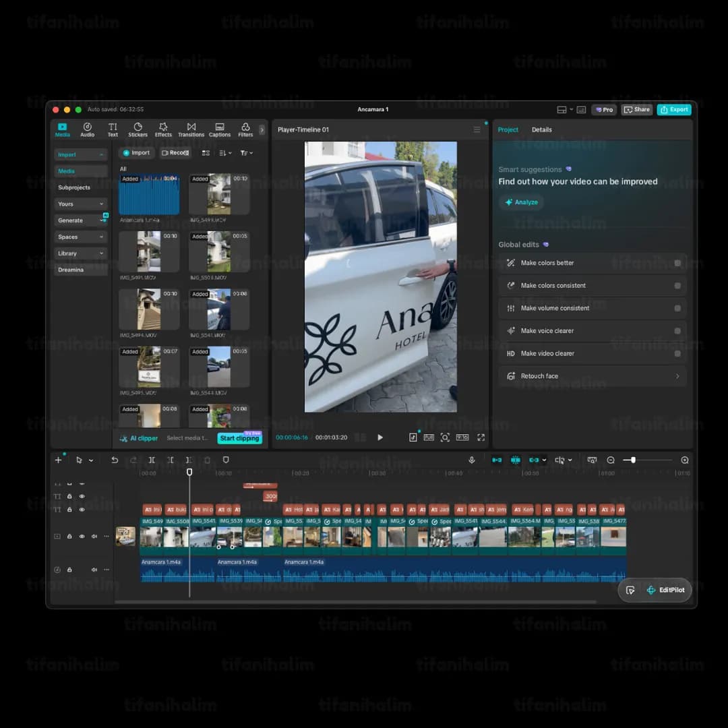
Task: Click the Analyze smart suggestions button
Action: (x=521, y=202)
